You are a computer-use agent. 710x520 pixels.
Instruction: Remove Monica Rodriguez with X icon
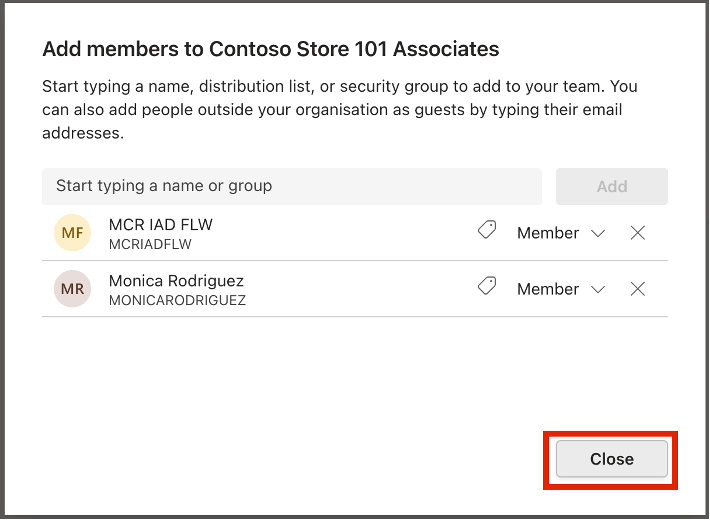pos(638,289)
